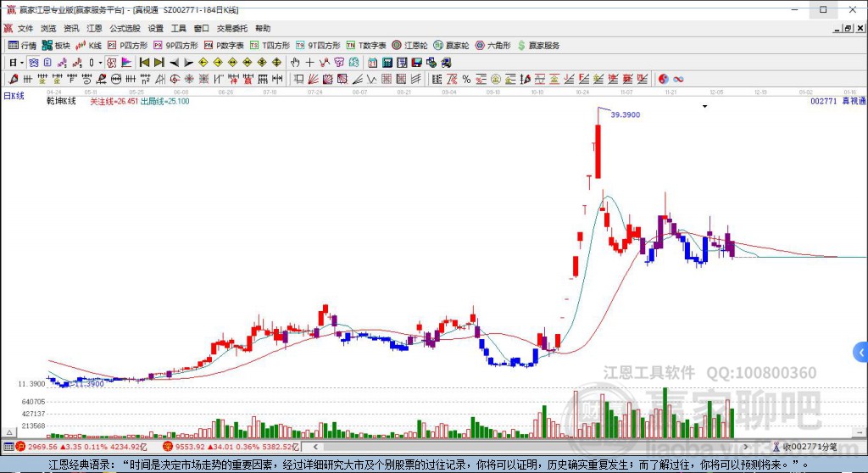This screenshot has width=868, height=473.
Task: Open the T数字表 tool
Action: click(x=366, y=46)
